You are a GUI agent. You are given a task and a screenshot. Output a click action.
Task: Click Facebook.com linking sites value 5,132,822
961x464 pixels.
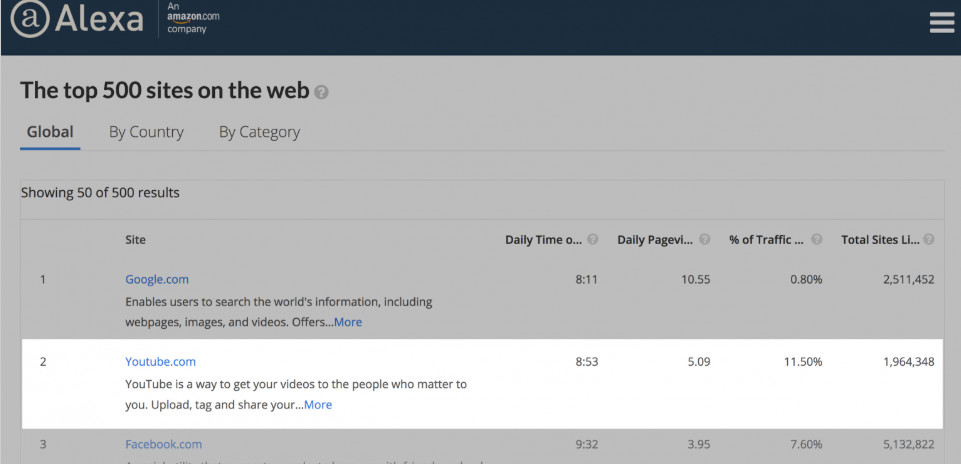909,444
